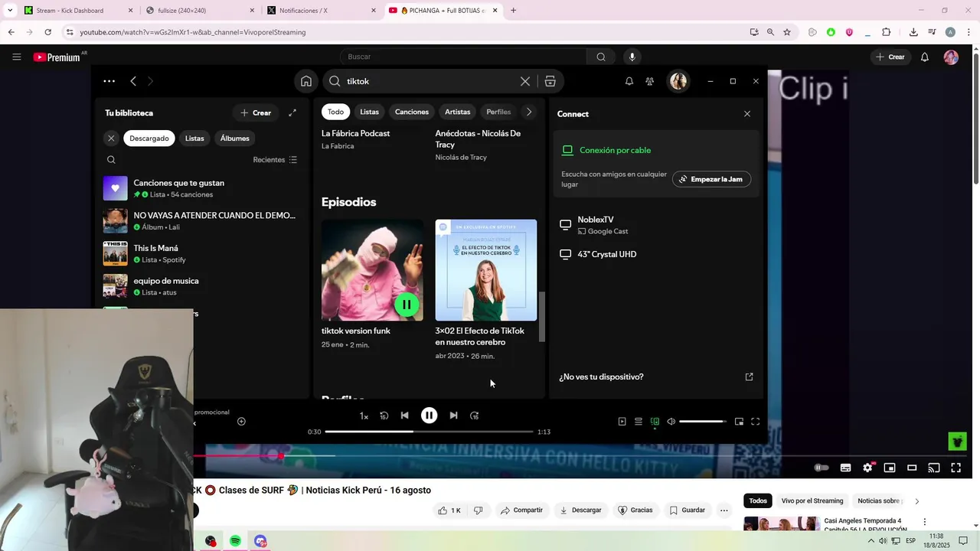Skip to previous track in Spotify
The height and width of the screenshot is (551, 980).
pyautogui.click(x=405, y=416)
